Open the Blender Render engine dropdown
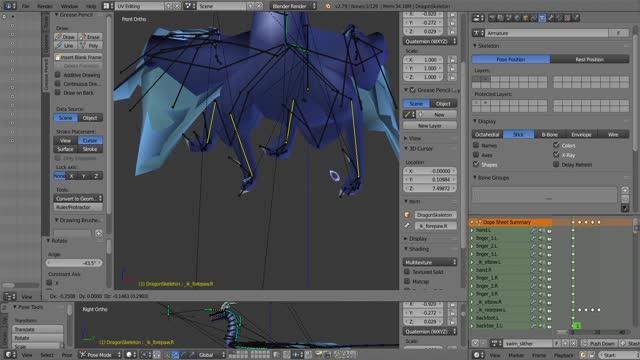 (293, 6)
